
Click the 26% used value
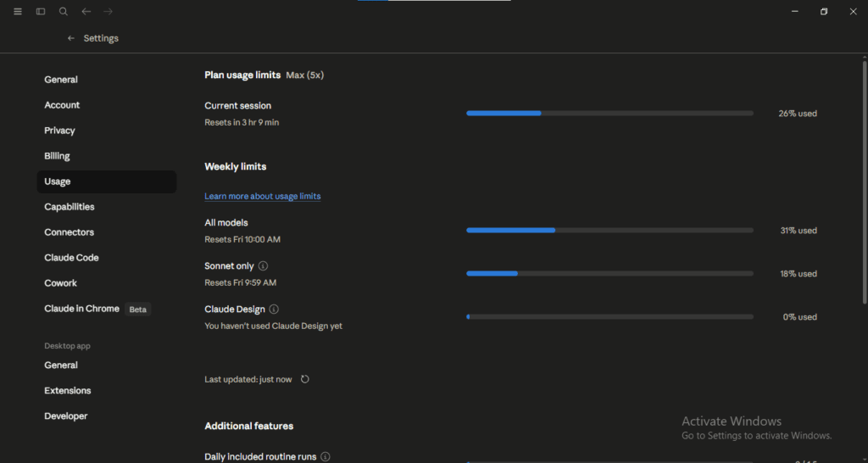(x=798, y=114)
